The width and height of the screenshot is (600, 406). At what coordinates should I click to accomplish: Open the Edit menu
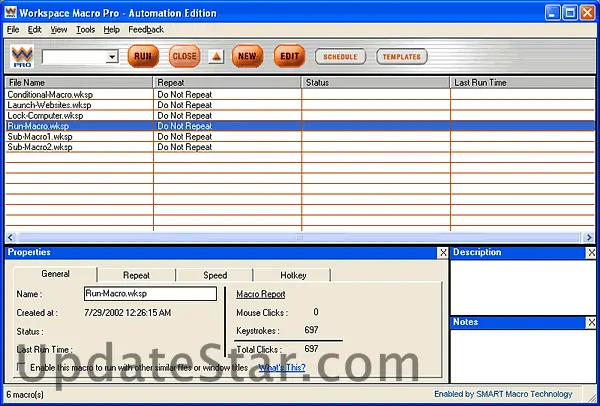(34, 30)
